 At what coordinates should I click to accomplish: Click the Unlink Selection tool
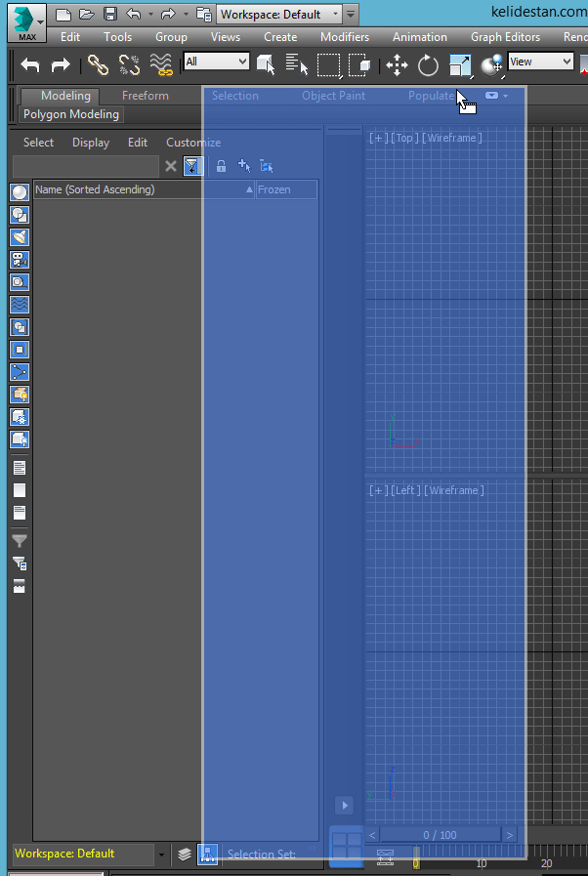click(129, 64)
